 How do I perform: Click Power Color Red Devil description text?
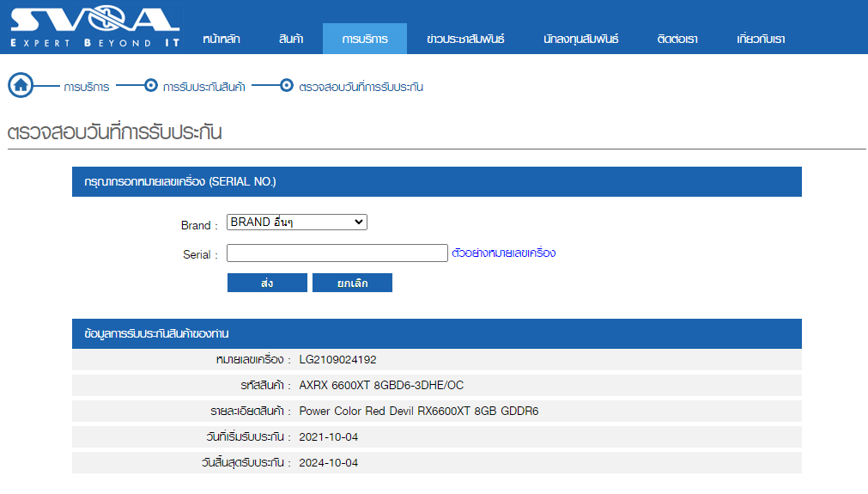418,411
